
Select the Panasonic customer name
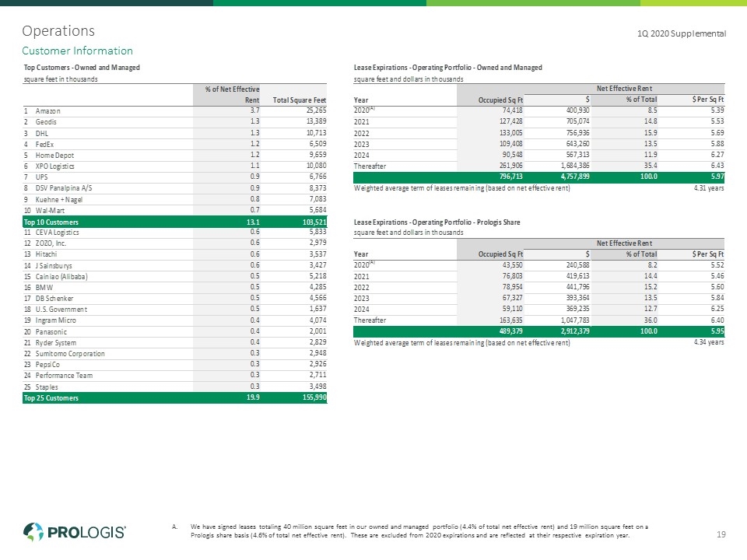point(51,332)
